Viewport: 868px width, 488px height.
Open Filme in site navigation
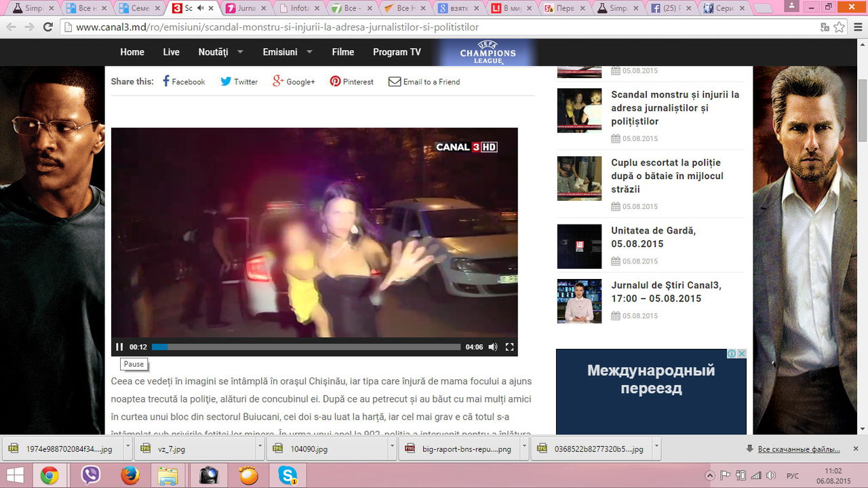point(343,52)
